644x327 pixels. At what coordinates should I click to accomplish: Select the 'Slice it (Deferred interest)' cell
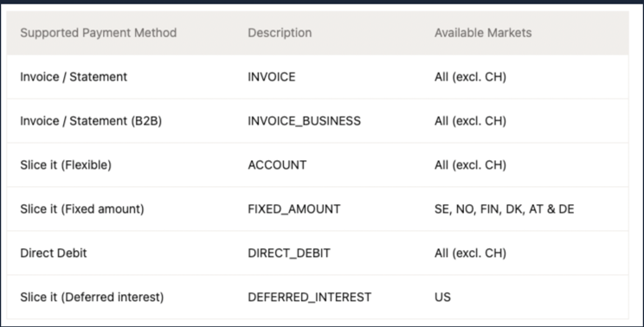pos(92,297)
